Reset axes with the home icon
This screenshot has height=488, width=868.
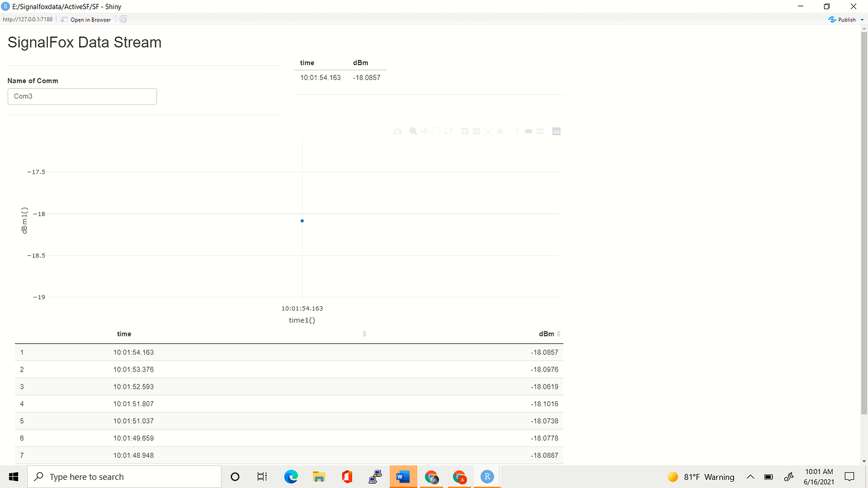coord(499,131)
